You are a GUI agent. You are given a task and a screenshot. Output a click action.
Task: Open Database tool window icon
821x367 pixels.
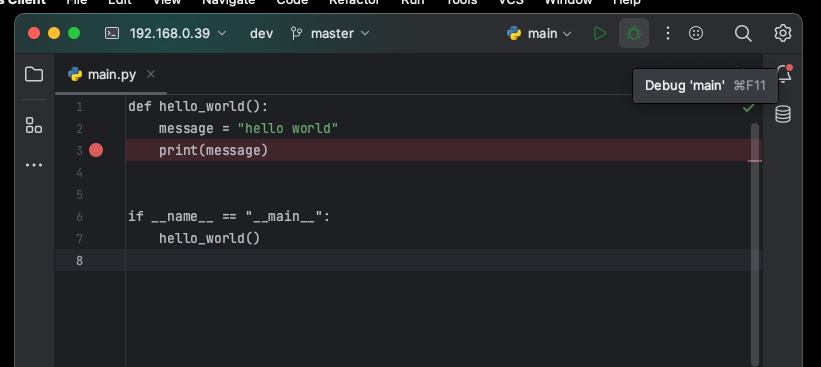(783, 114)
